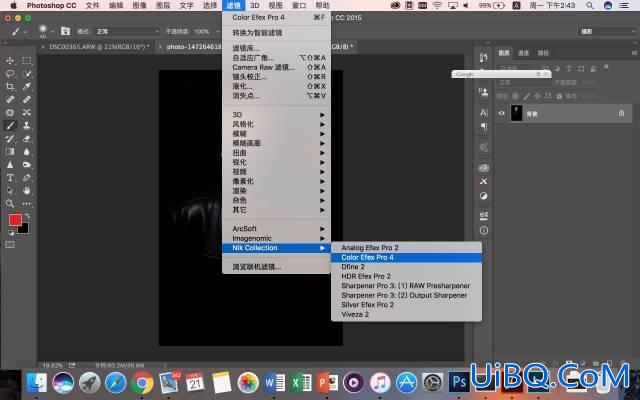Select the Quick Selection tool
The height and width of the screenshot is (400, 640).
pos(27,73)
